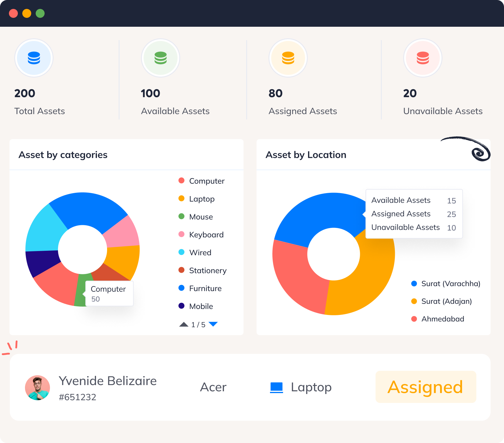Click the red macOS close dot
This screenshot has width=504, height=443.
click(x=13, y=13)
